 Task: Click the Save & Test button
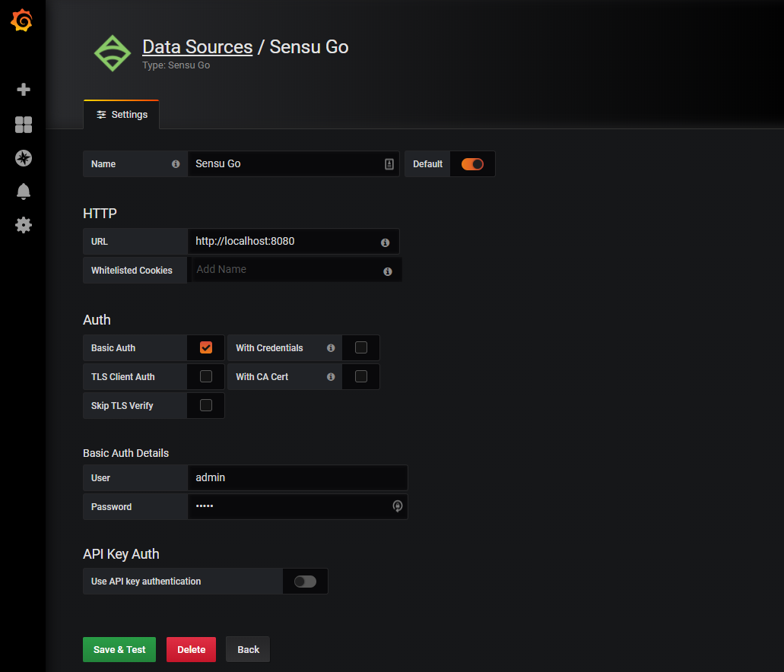pos(119,649)
